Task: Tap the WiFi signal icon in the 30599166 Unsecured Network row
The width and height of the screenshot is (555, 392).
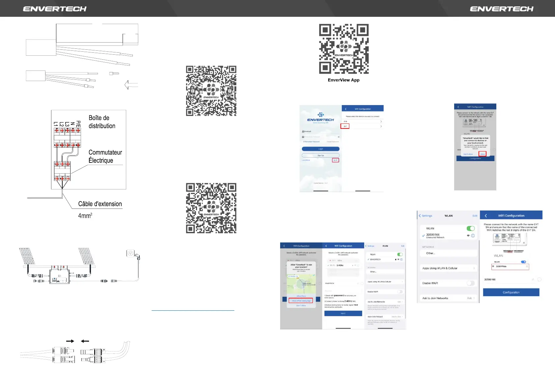Action: click(468, 236)
